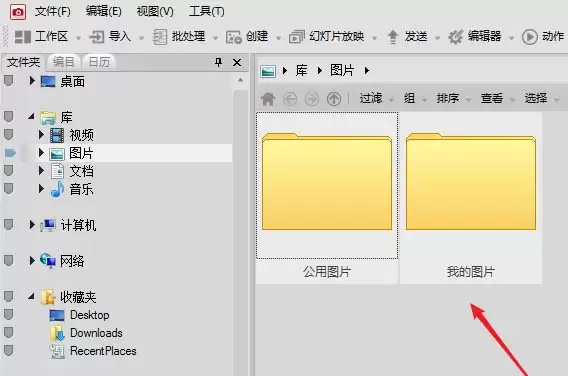This screenshot has height=376, width=568.
Task: Select the 我的图片 folder thumbnail
Action: pos(471,198)
